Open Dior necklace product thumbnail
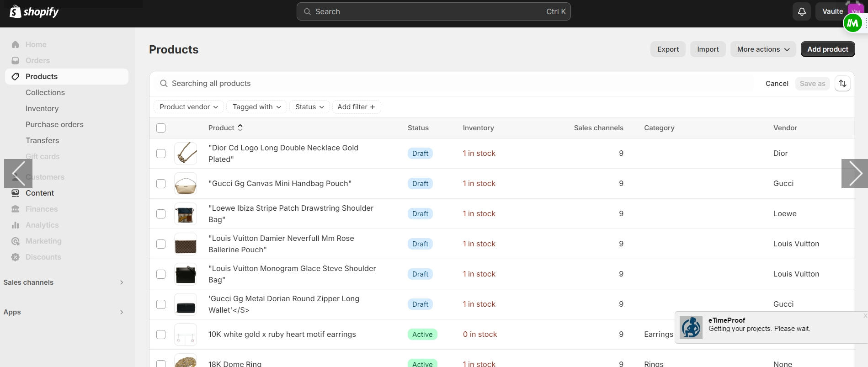 tap(186, 153)
